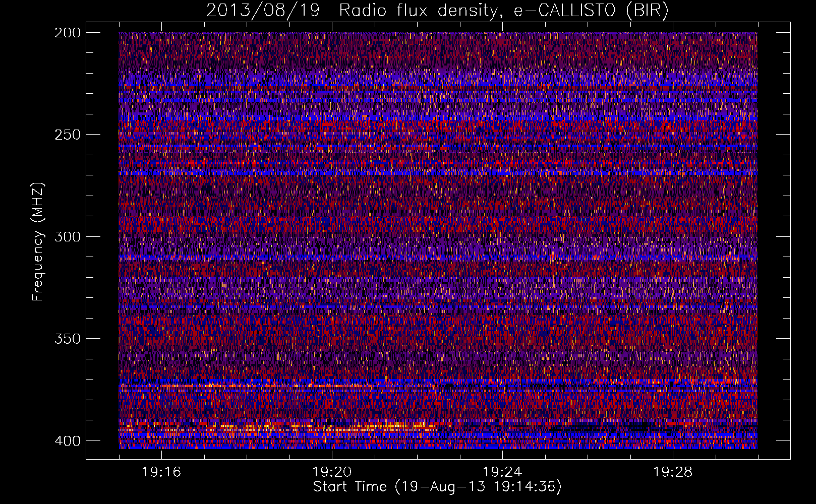Screen dimensions: 816x504
Task: Click the 19:24 time tick label
Action: click(502, 472)
